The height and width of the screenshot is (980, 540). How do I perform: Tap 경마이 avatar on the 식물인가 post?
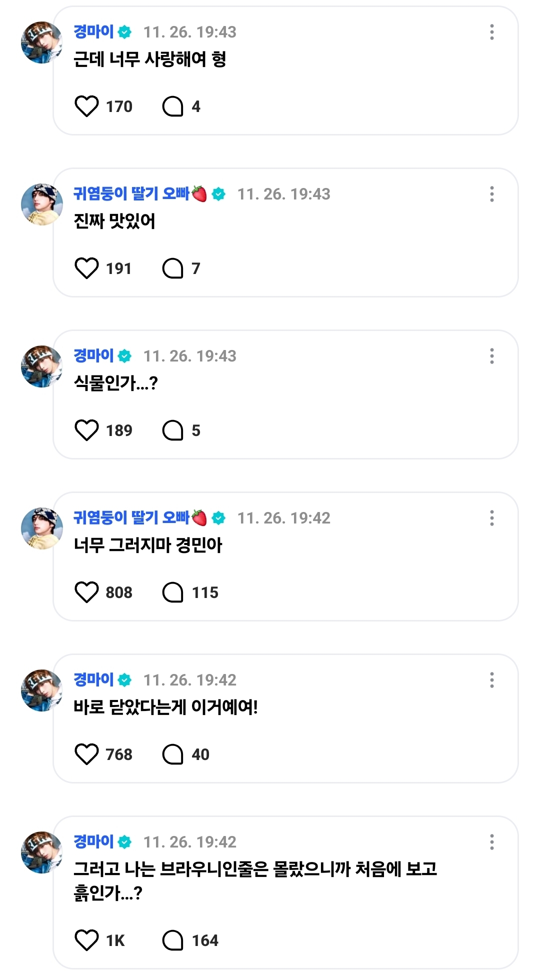point(42,366)
